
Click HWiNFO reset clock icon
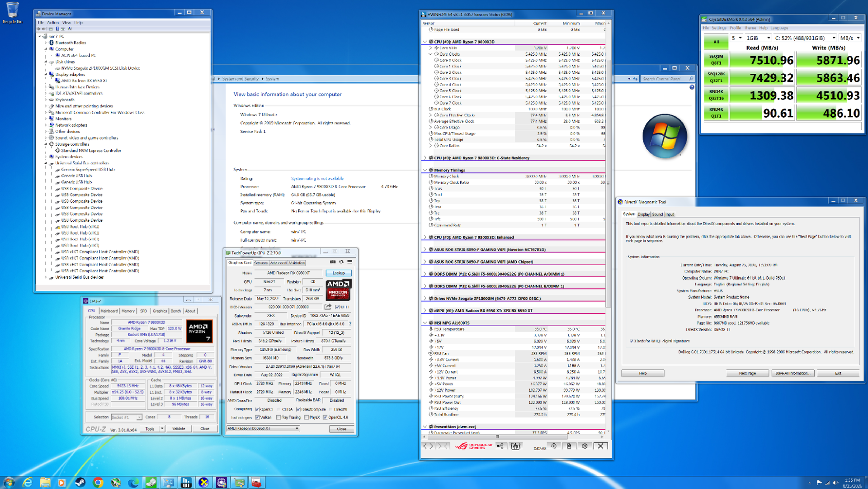(x=554, y=446)
